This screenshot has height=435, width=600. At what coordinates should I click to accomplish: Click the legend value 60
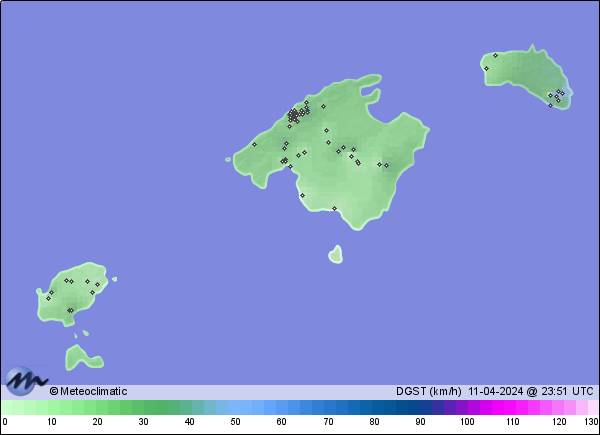tap(282, 422)
